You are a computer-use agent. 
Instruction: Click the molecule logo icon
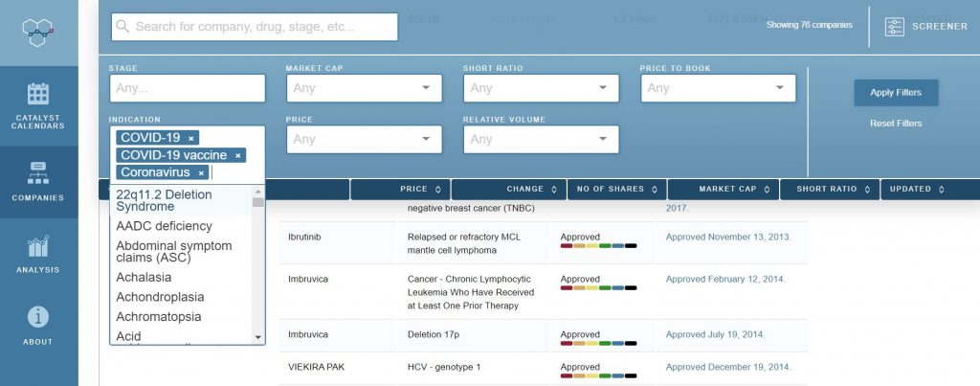click(x=38, y=32)
